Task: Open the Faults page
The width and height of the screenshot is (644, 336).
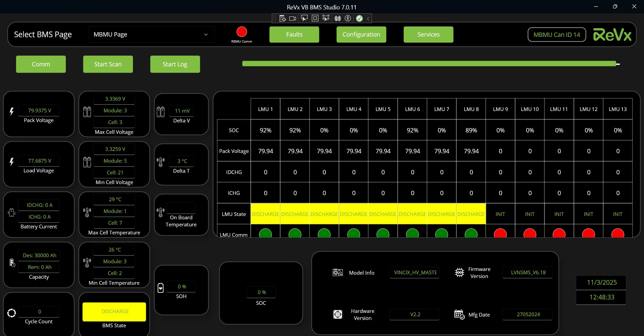Action: tap(294, 35)
